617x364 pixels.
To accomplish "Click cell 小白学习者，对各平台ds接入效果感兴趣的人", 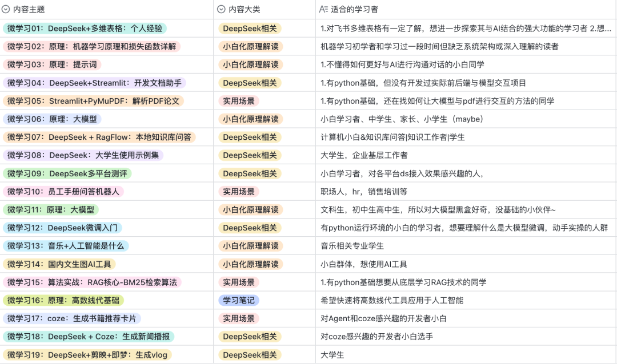I will [x=466, y=173].
